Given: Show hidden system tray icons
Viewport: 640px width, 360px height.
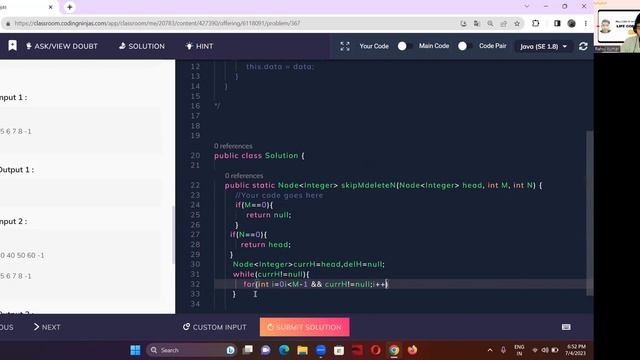Looking at the screenshot, I should click(x=490, y=350).
